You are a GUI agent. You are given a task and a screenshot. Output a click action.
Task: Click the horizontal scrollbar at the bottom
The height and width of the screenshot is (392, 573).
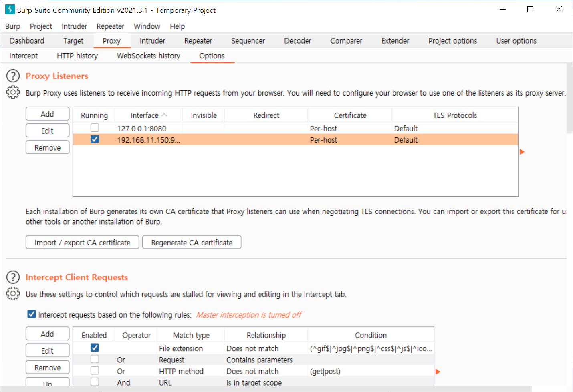266,389
